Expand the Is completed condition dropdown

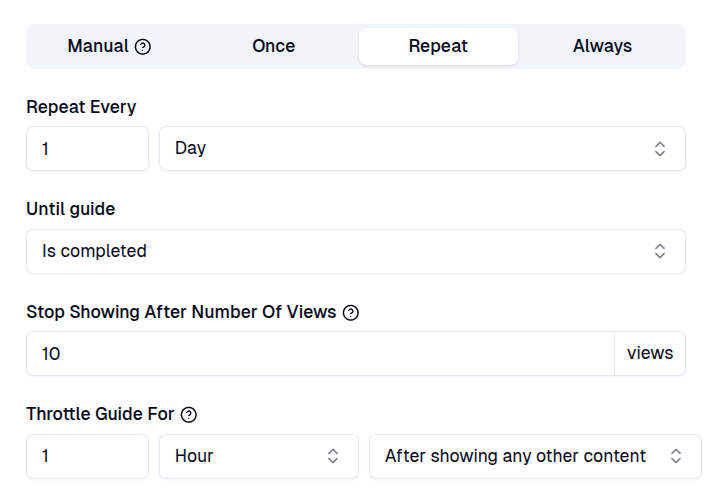(x=356, y=251)
